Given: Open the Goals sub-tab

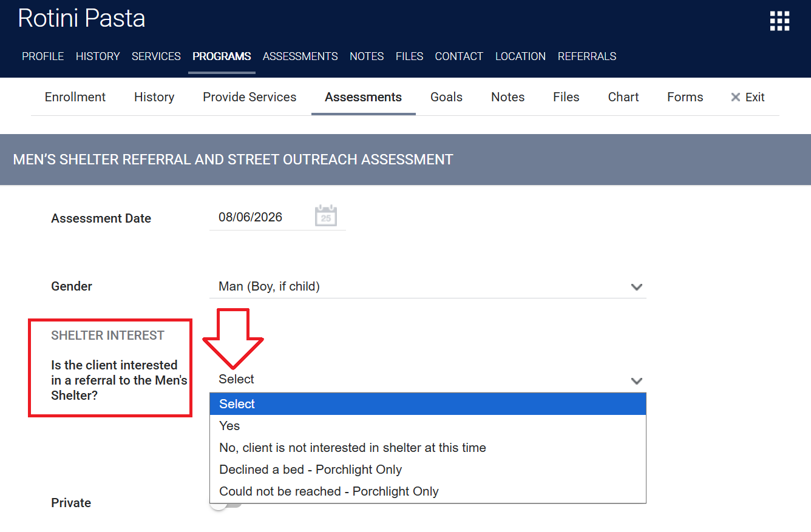Looking at the screenshot, I should (x=447, y=97).
